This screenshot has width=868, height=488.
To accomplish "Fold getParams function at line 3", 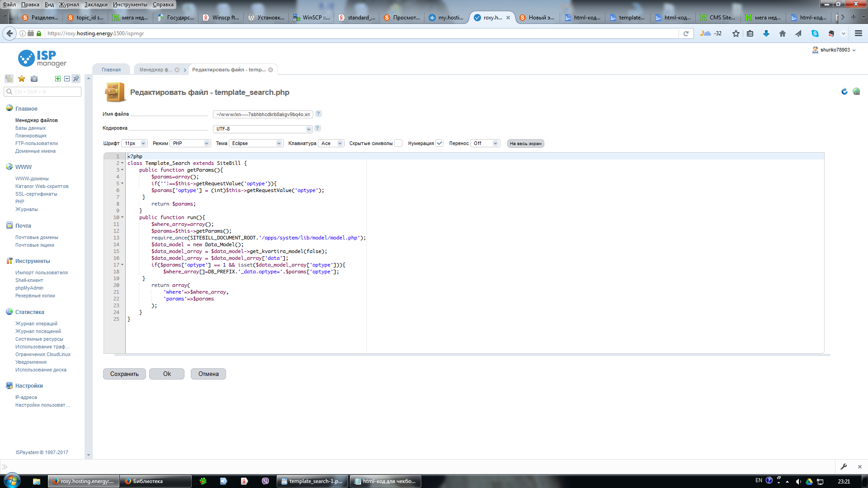I will pos(123,170).
